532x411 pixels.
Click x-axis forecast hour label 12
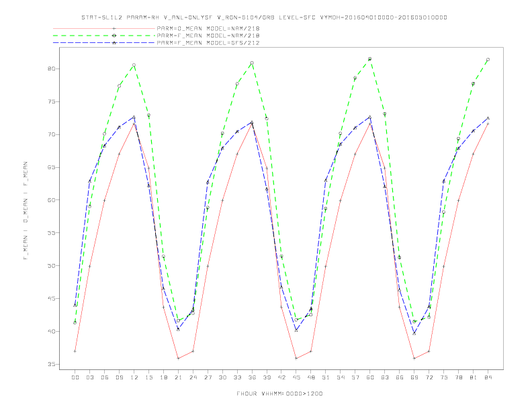[134, 377]
